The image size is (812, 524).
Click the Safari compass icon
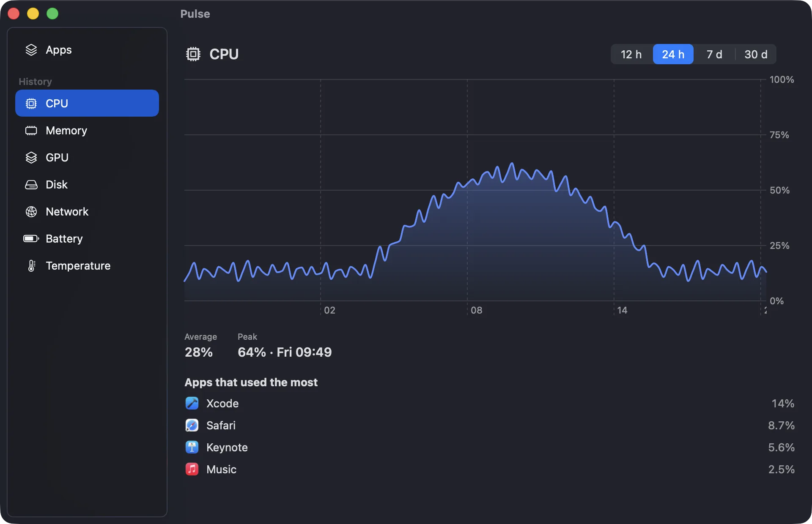coord(192,425)
